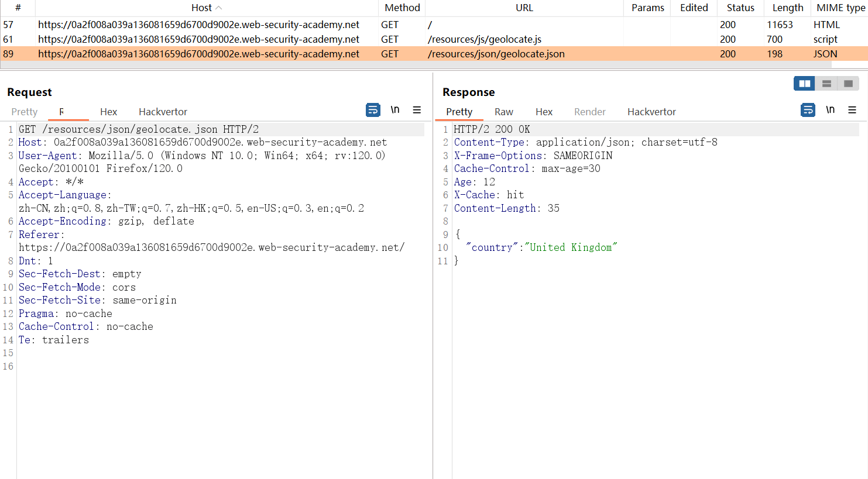Switch to combined tabbed layout view
Screen dimensions: 868x479
[x=848, y=84]
